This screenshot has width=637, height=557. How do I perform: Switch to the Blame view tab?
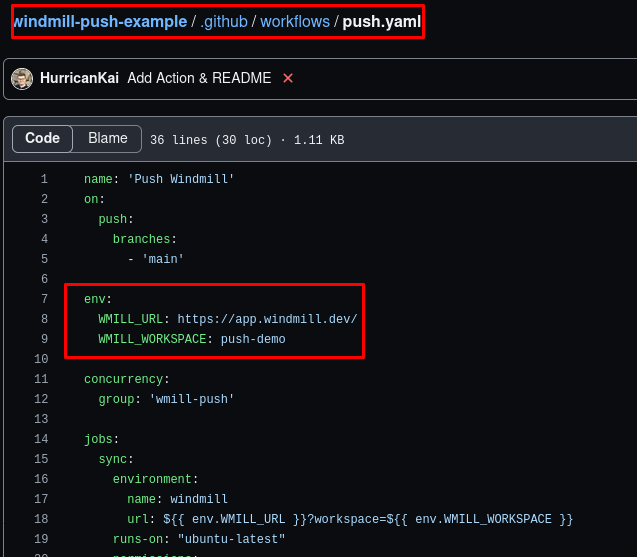point(108,139)
